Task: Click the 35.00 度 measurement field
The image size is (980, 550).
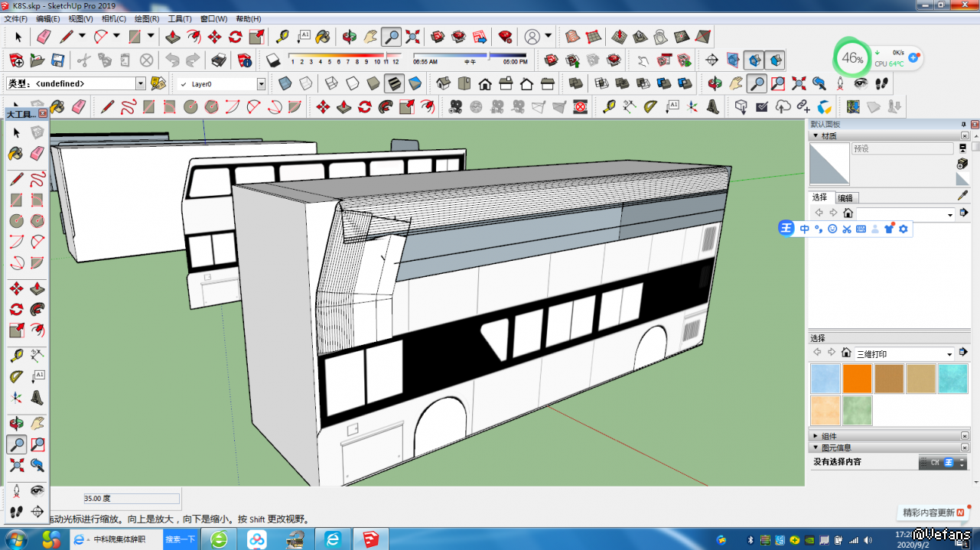Action: (x=132, y=499)
